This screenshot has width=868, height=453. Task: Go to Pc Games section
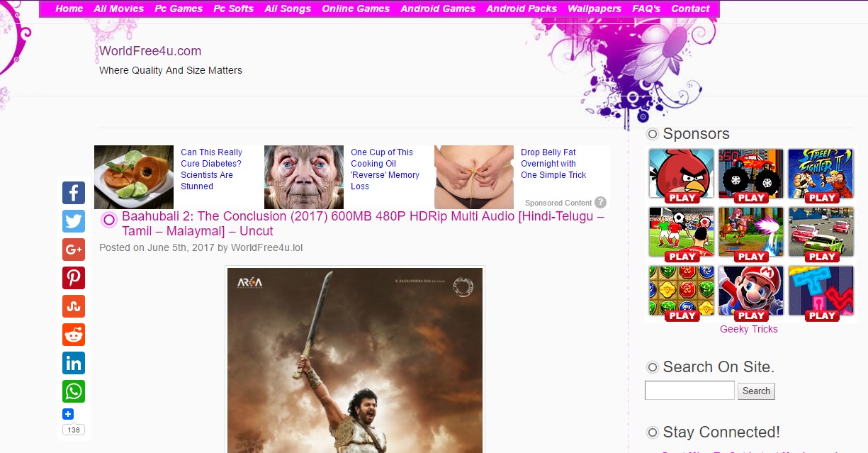coord(179,9)
